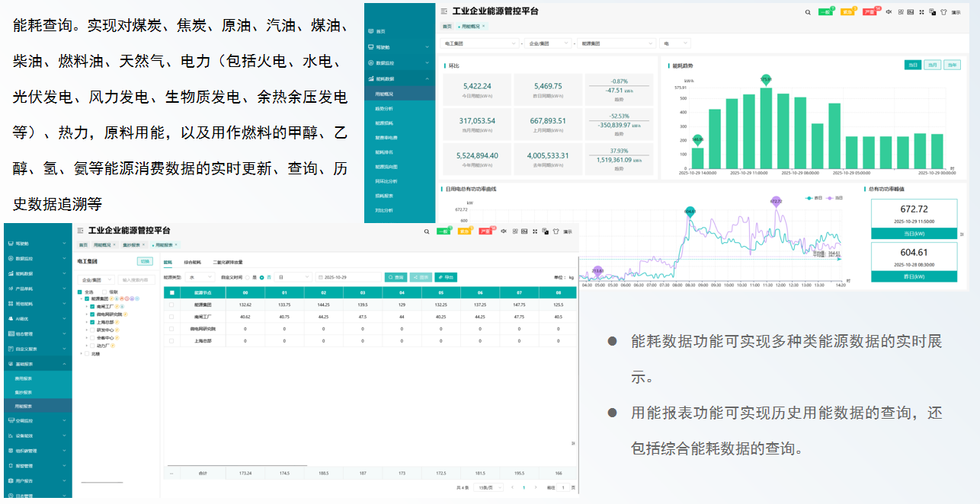Toggle the fullscreen icon in report window header
This screenshot has height=504, width=980.
[x=535, y=231]
